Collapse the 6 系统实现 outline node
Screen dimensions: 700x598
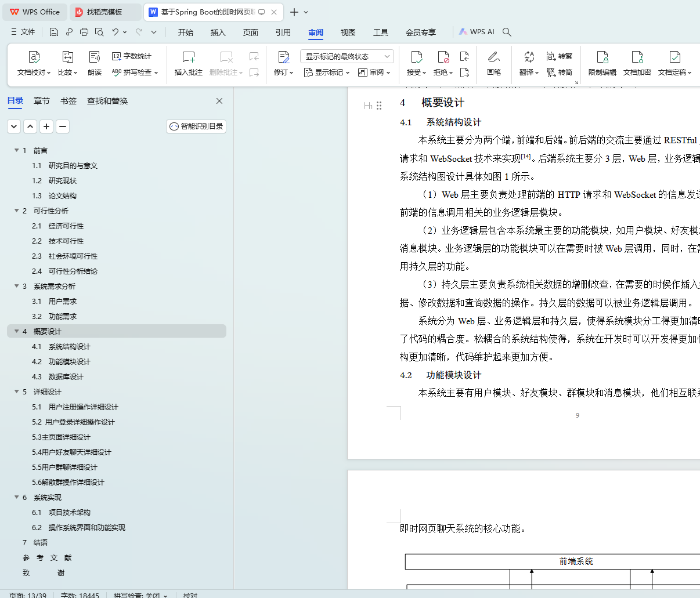click(x=17, y=497)
